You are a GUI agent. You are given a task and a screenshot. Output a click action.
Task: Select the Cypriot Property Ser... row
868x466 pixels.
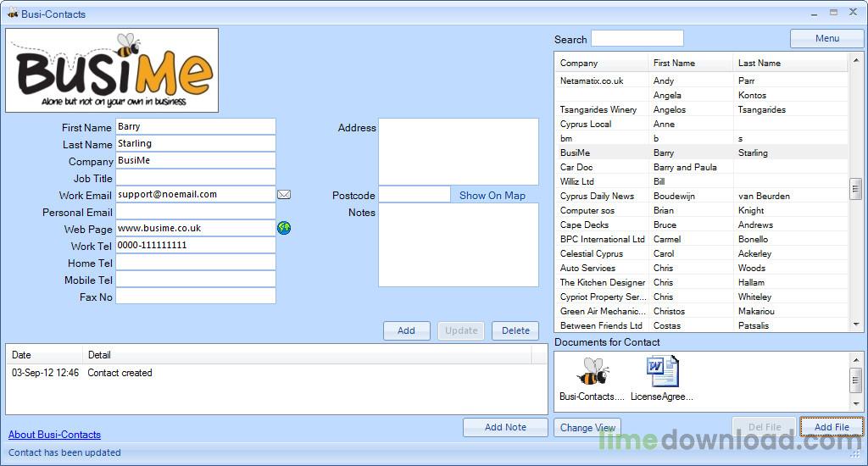[x=701, y=297]
